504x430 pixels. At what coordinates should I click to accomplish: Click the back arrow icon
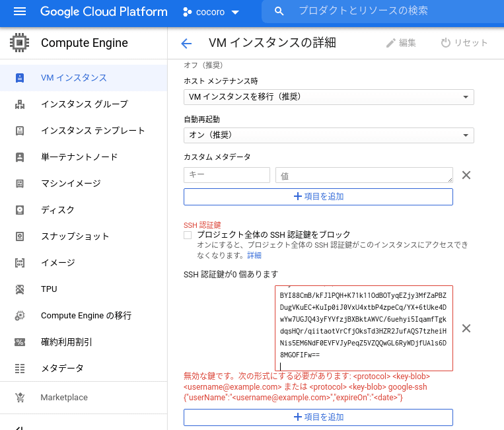coord(186,44)
